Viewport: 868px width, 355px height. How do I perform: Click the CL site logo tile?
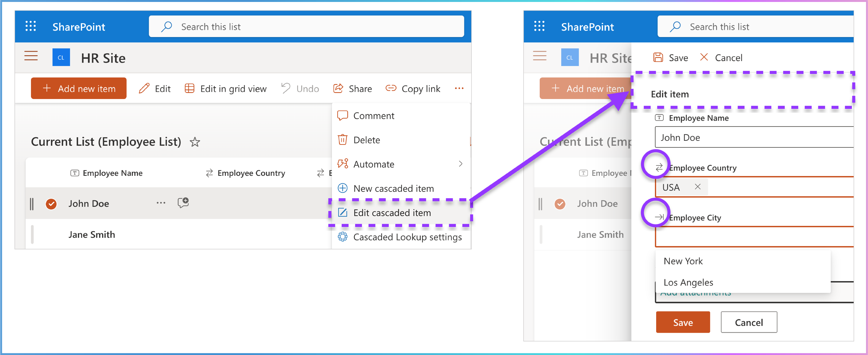[x=61, y=58]
